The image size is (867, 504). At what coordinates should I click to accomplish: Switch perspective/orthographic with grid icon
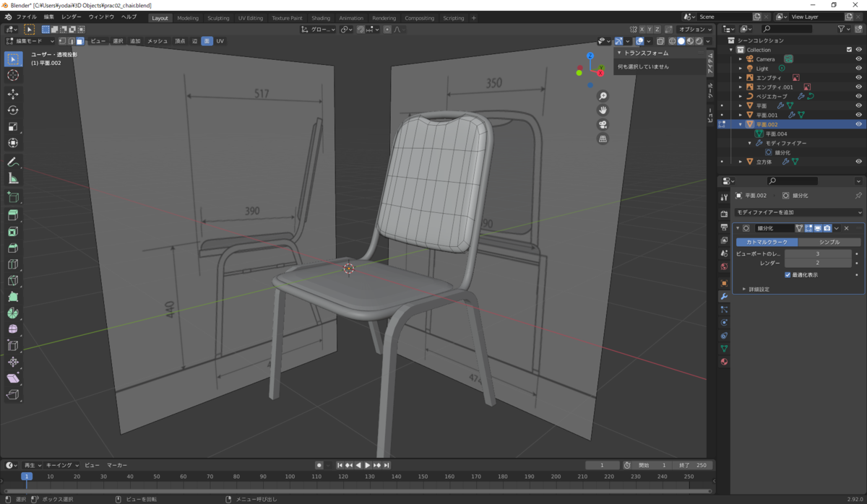[x=603, y=139]
